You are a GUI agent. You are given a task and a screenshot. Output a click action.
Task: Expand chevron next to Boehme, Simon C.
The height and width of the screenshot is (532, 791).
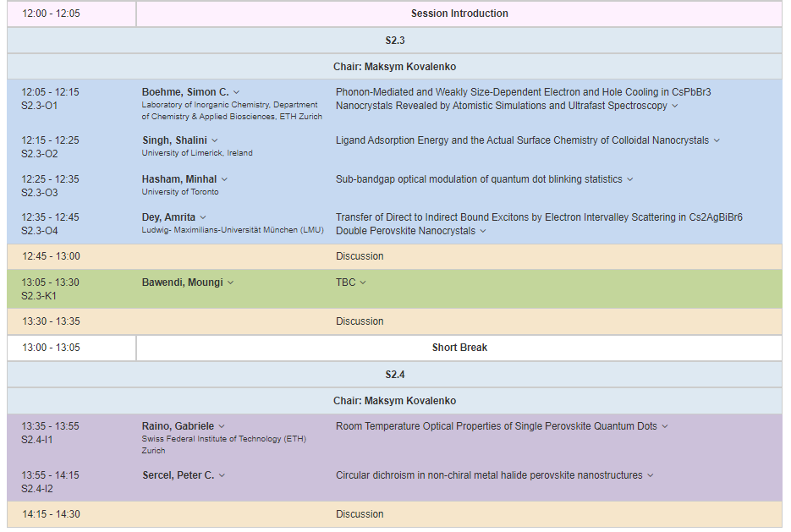[237, 92]
